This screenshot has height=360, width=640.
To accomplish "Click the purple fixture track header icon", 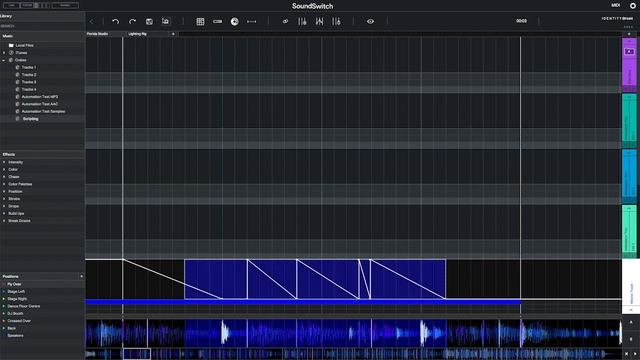I will click(x=629, y=51).
